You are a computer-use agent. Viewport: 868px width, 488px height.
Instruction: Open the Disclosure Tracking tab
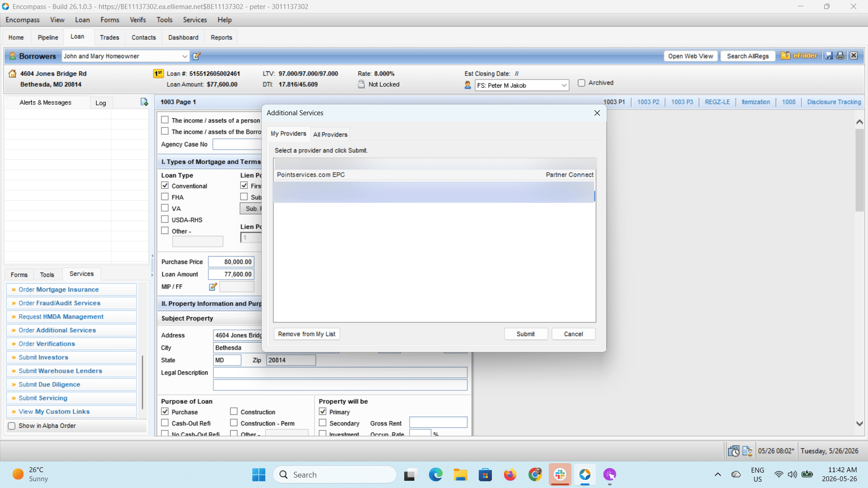(x=834, y=102)
